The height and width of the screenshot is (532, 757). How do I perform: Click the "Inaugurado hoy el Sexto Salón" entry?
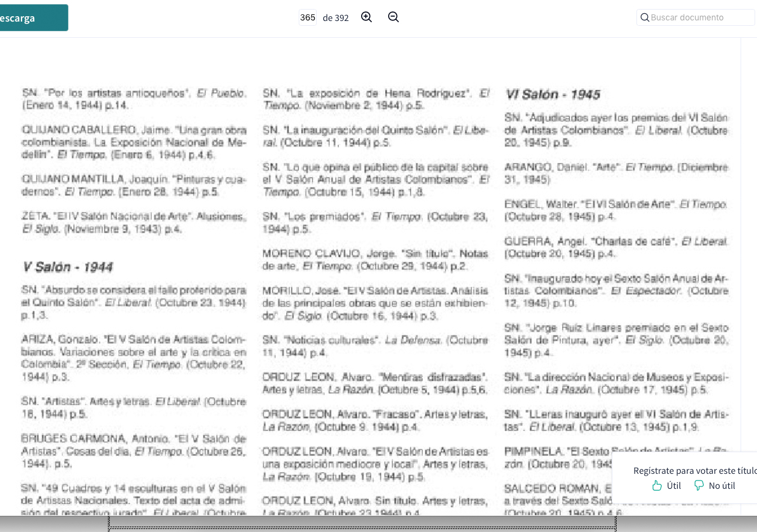617,291
